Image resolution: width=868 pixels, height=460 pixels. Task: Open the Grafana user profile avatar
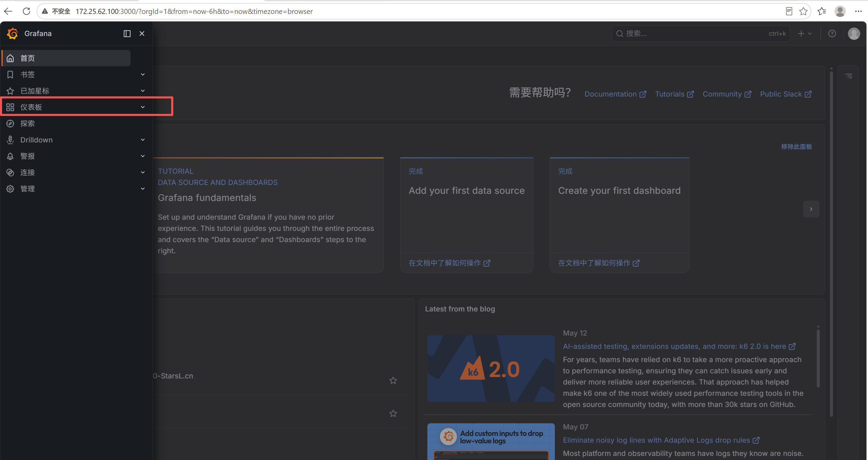pyautogui.click(x=854, y=34)
